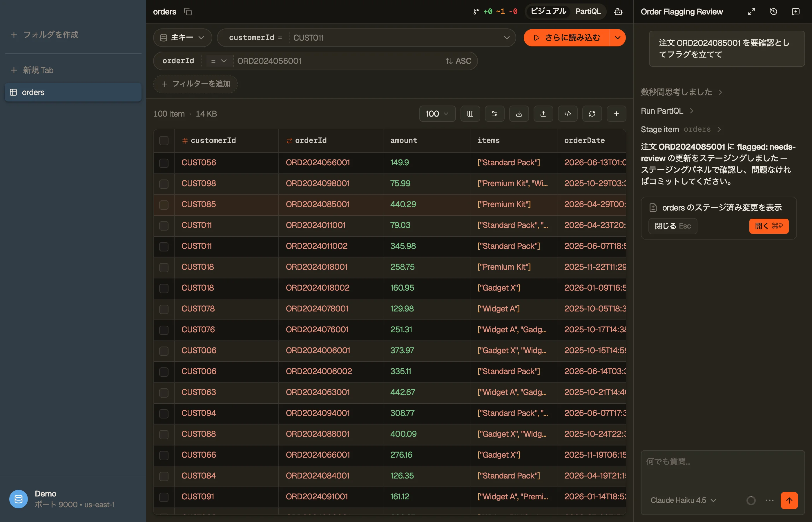The width and height of the screenshot is (812, 522).
Task: Check the ORD2024056001 row checkbox
Action: click(x=164, y=163)
